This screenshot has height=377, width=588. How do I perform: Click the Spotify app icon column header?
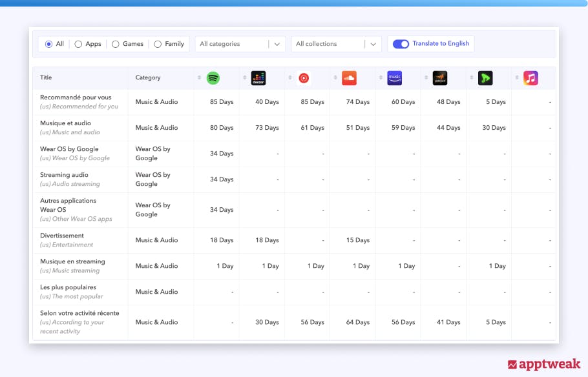[213, 78]
